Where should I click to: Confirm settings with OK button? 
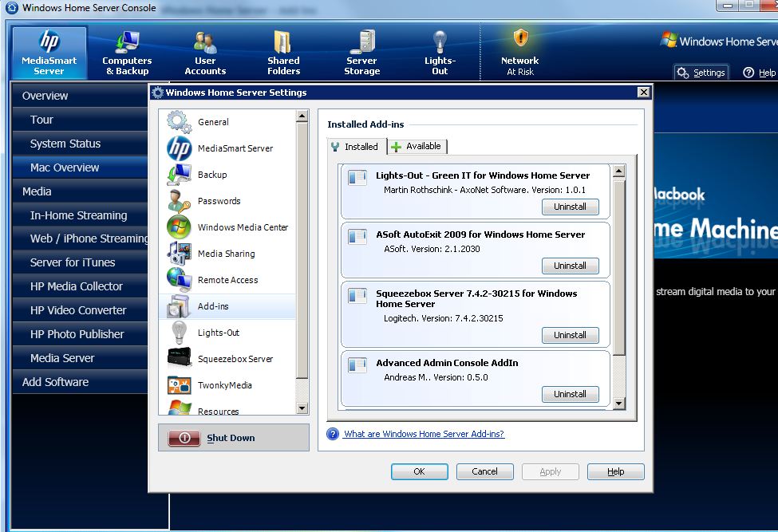click(419, 471)
